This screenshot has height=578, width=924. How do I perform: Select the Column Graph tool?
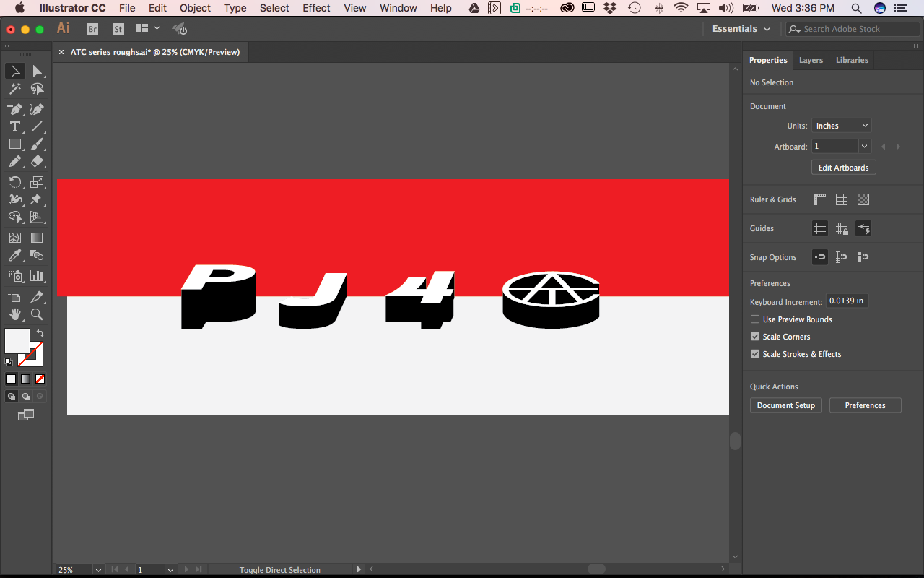37,276
